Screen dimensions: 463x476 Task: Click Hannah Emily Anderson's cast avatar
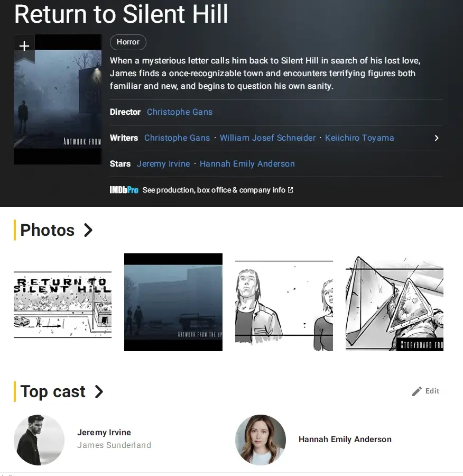tap(261, 440)
